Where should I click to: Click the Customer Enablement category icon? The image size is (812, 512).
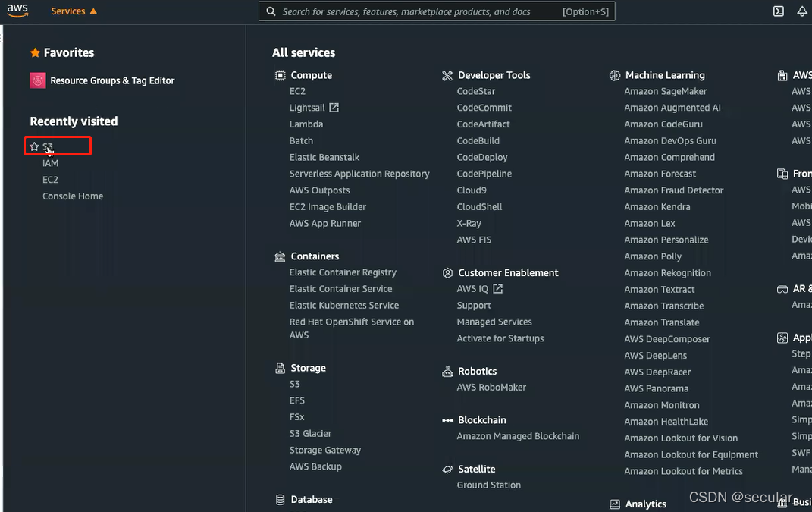coord(447,273)
